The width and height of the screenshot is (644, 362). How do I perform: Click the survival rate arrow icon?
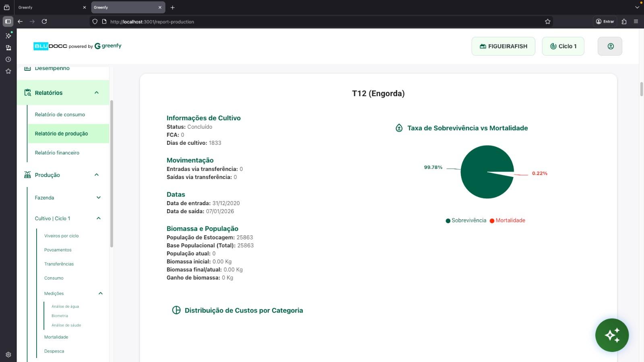(398, 128)
